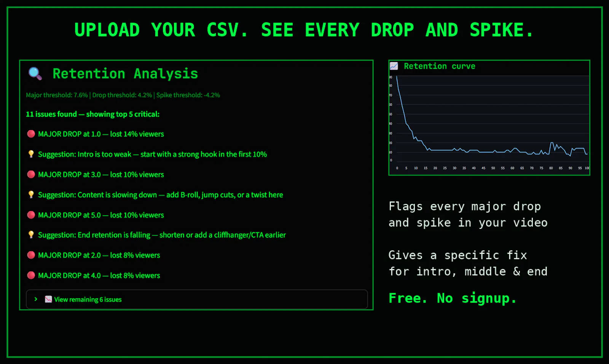This screenshot has height=364, width=609.
Task: Click MAJOR DROP at 2.0 lost 8% viewers
Action: pyautogui.click(x=99, y=255)
